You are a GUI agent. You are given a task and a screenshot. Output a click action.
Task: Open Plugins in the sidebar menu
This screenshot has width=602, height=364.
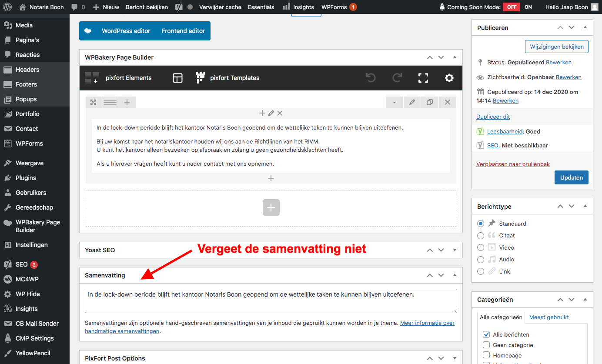click(26, 178)
